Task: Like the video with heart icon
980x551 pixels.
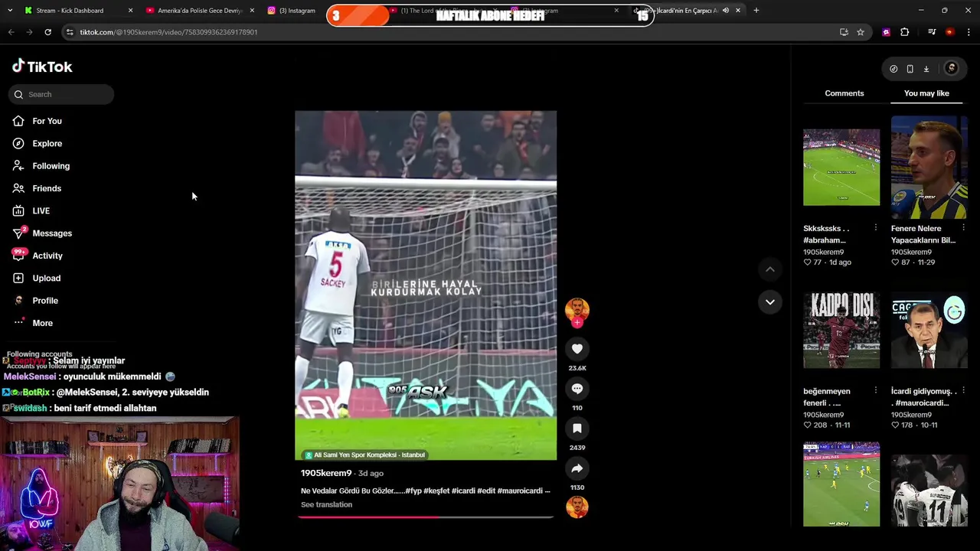Action: (x=577, y=349)
